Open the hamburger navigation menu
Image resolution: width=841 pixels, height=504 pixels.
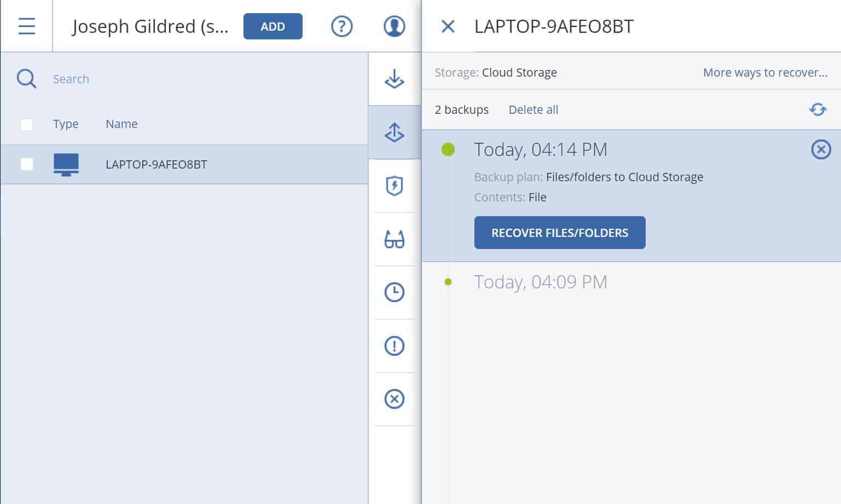click(x=26, y=26)
